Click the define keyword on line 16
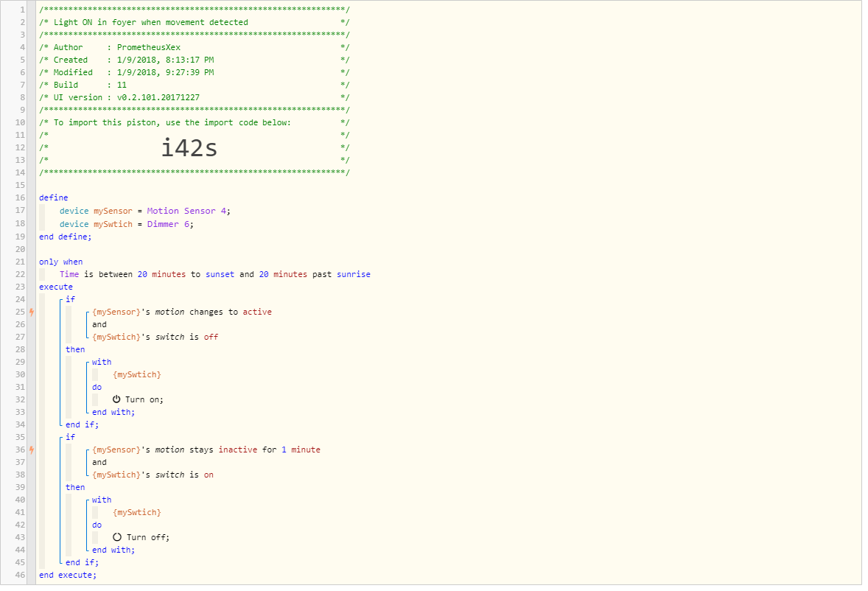The width and height of the screenshot is (868, 591). point(54,197)
